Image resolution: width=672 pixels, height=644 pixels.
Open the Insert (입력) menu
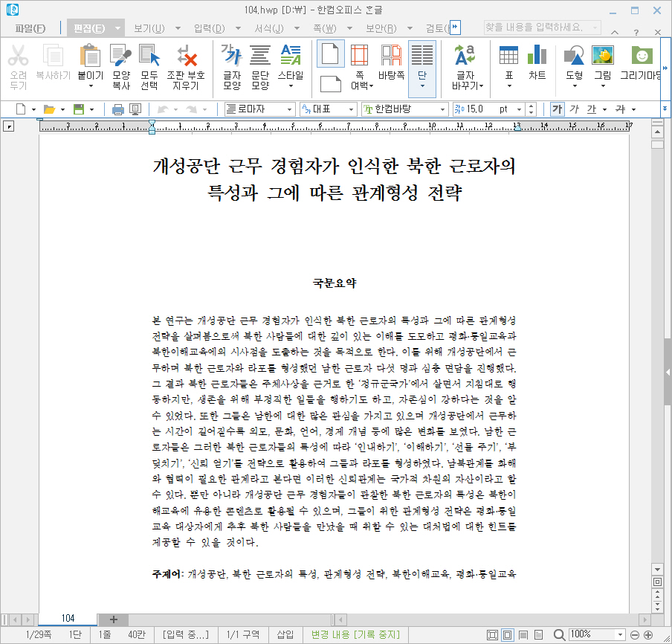click(x=209, y=28)
